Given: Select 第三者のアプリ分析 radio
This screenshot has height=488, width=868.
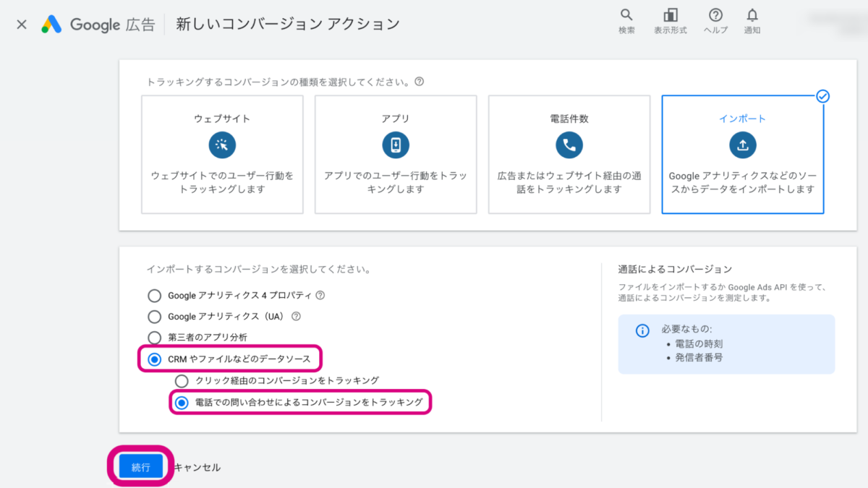Looking at the screenshot, I should click(x=154, y=338).
